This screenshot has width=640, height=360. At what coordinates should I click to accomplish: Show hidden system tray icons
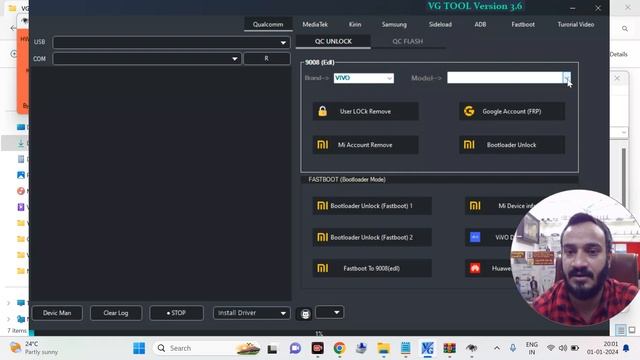point(497,348)
